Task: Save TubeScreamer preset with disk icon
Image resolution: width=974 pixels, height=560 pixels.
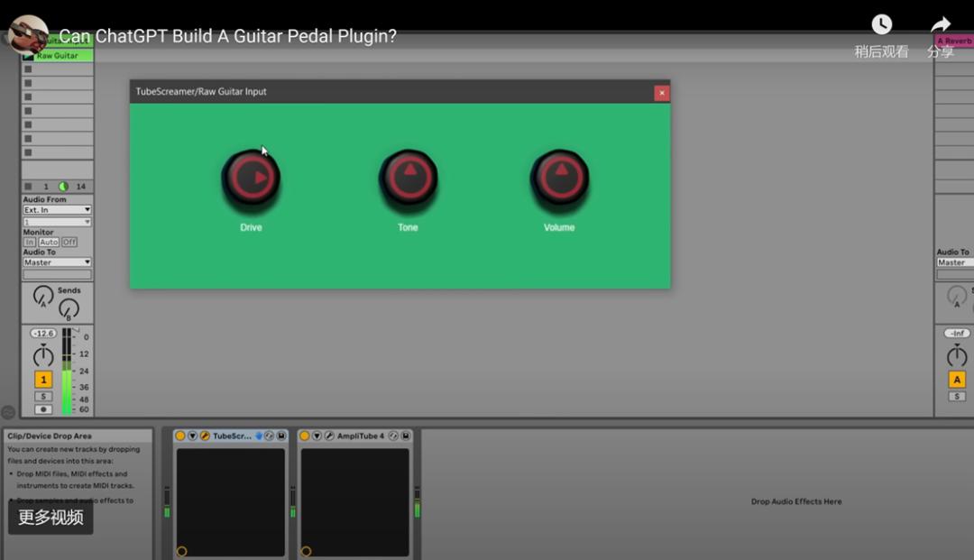Action: (280, 436)
